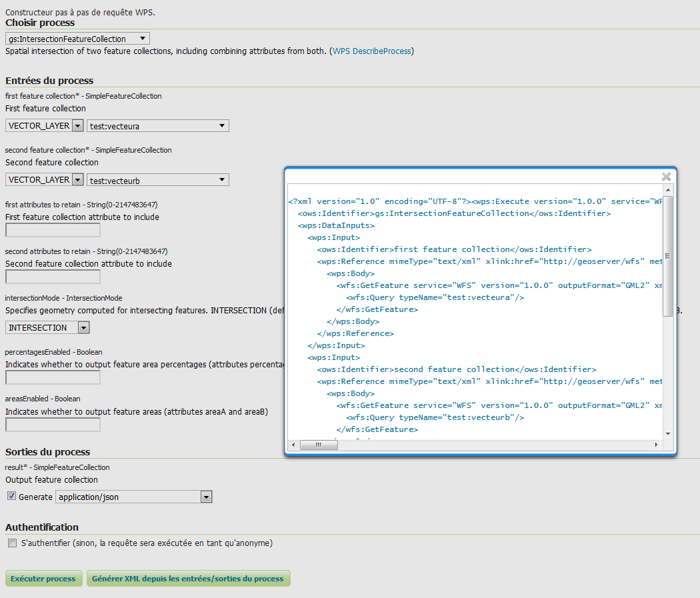Click the percentagesEnabled input field
700x598 pixels.
[53, 377]
